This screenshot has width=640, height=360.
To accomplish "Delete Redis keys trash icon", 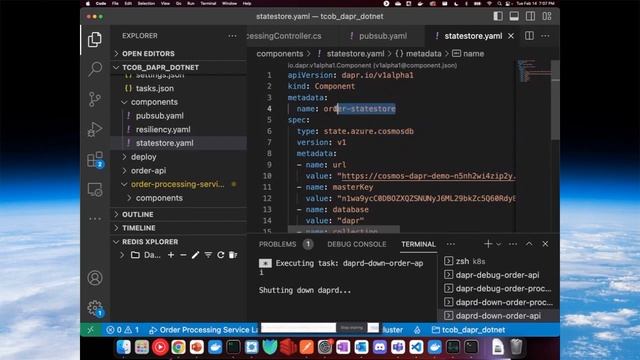I will (x=233, y=255).
